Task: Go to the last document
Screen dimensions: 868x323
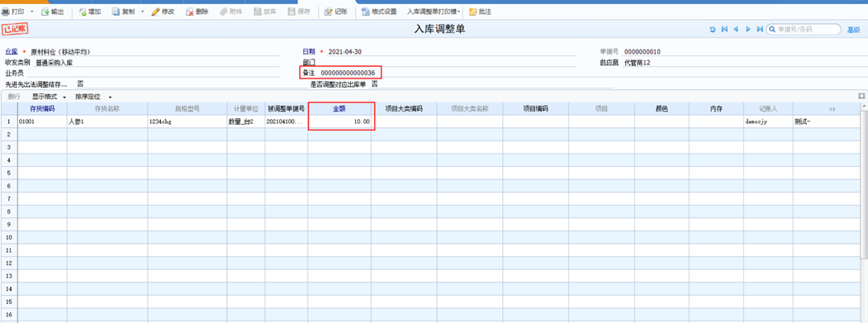Action: tap(760, 30)
